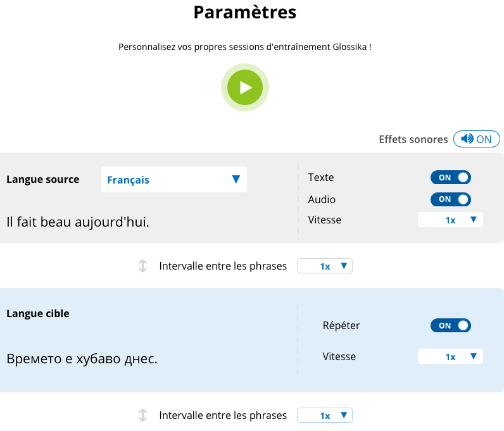Click the up-down arrow icon below Langue cible

click(143, 416)
